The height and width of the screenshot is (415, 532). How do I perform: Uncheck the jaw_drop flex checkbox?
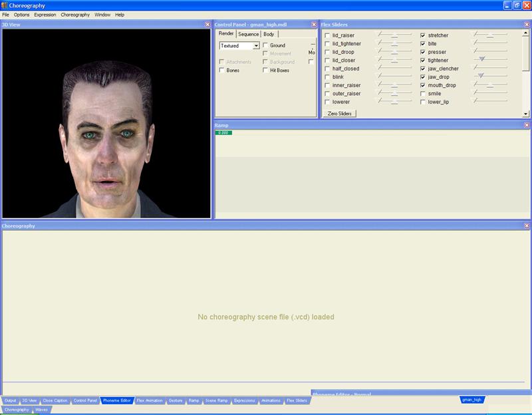(424, 77)
